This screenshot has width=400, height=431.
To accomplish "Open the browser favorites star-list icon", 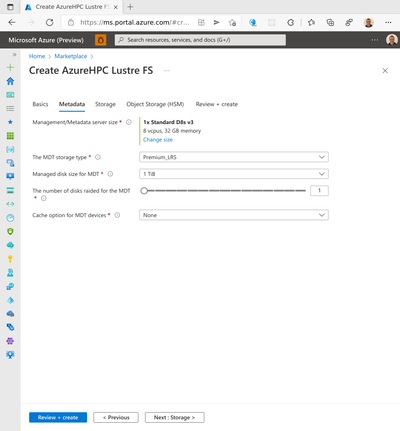I will 311,22.
